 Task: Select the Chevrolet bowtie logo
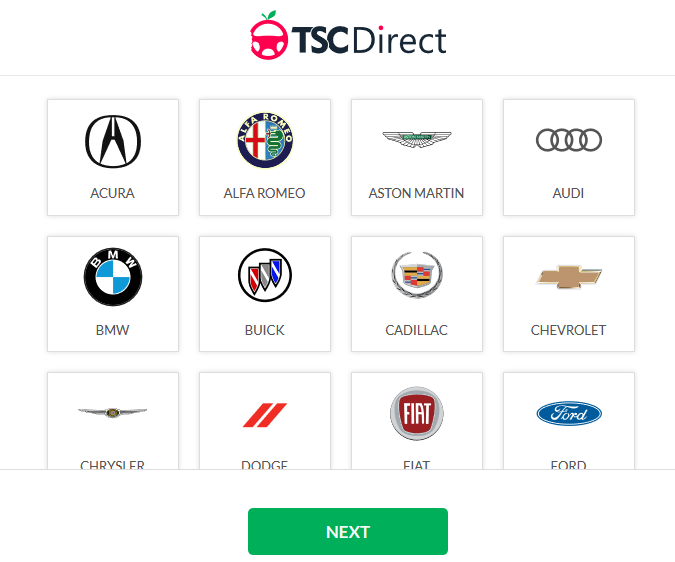[569, 277]
